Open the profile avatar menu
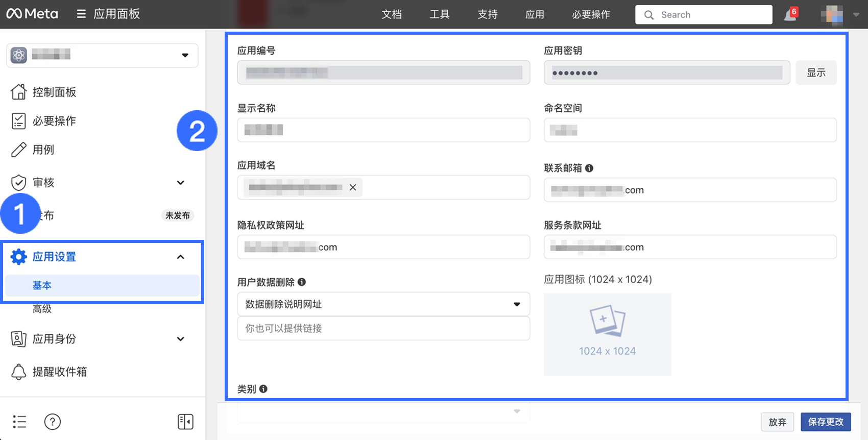 click(x=832, y=15)
